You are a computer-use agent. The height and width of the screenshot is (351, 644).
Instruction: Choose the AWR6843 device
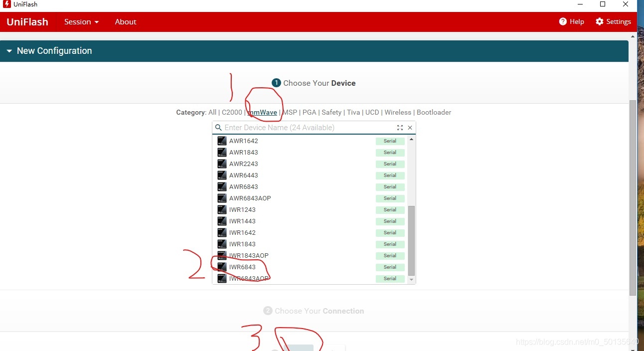coord(311,187)
